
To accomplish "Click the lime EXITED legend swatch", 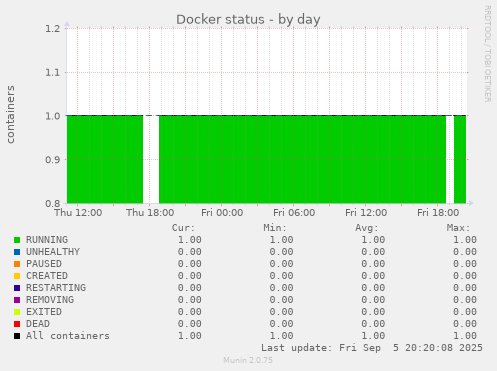I will [17, 312].
